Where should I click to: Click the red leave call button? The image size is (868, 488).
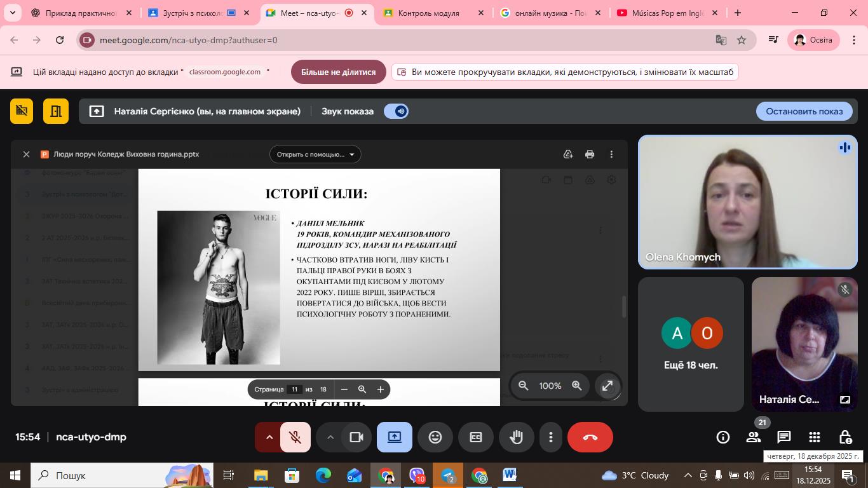[590, 437]
